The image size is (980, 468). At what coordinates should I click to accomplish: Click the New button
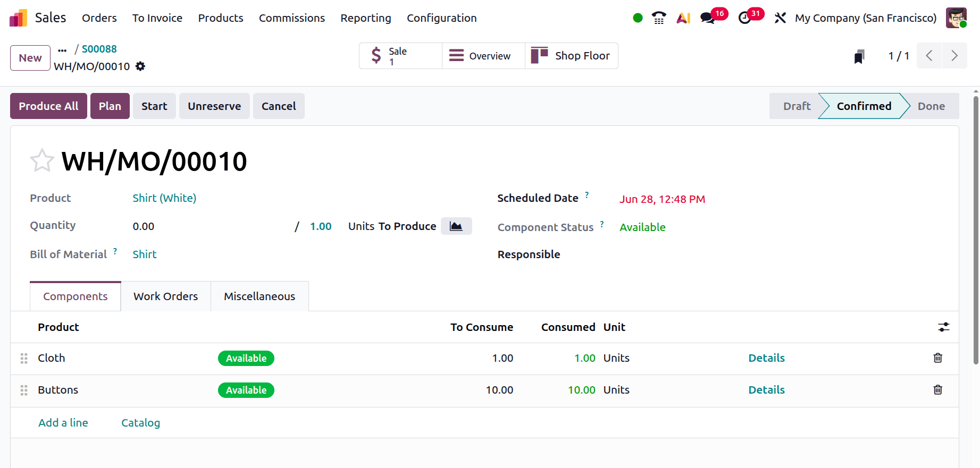coord(30,58)
